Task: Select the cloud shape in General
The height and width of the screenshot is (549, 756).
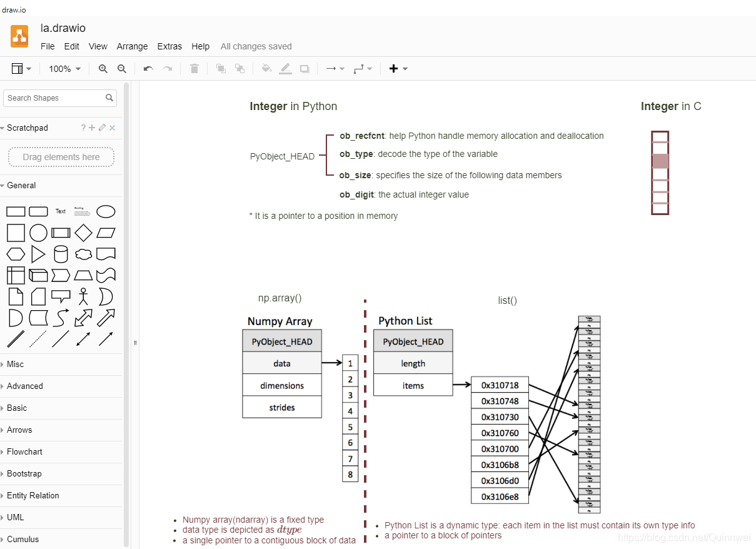Action: (83, 254)
